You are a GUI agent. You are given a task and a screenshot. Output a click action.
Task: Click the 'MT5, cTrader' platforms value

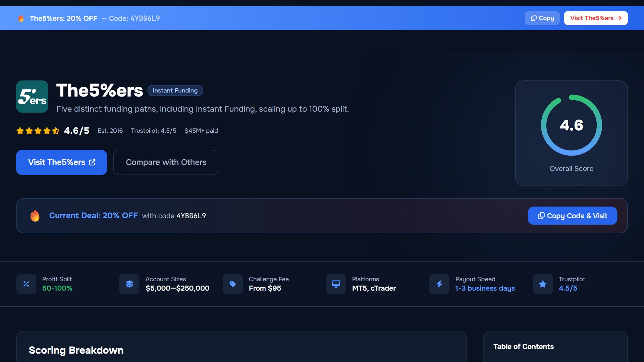pyautogui.click(x=374, y=288)
